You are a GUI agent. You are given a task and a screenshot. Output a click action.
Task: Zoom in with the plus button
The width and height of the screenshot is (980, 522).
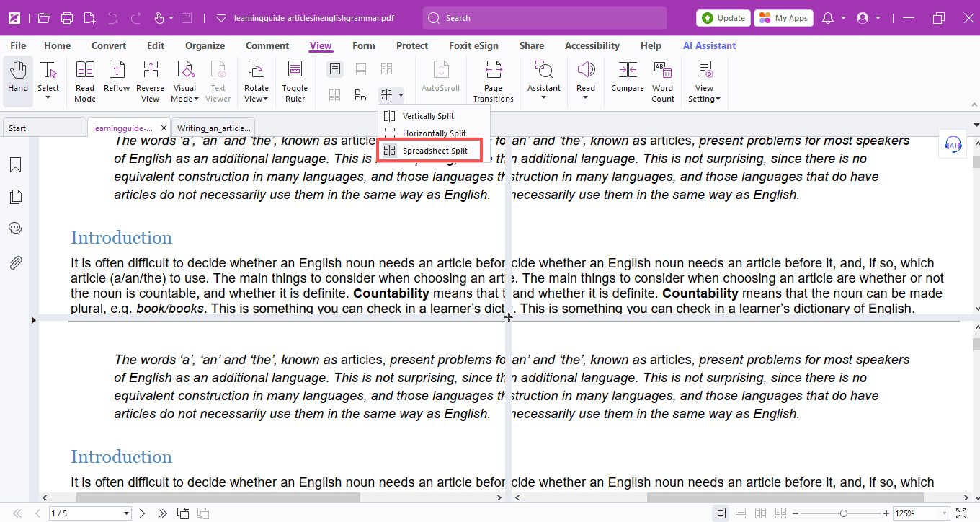pyautogui.click(x=886, y=513)
